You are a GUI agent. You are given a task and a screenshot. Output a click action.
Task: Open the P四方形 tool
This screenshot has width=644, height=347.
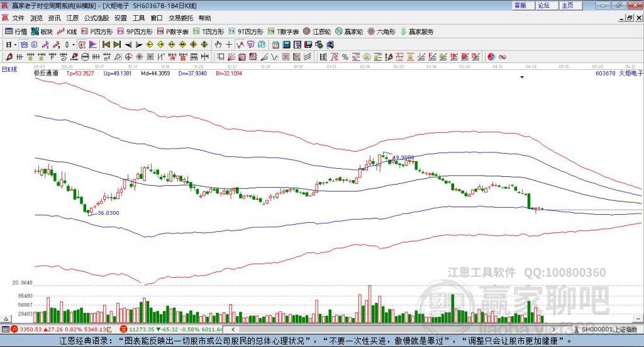[x=97, y=31]
